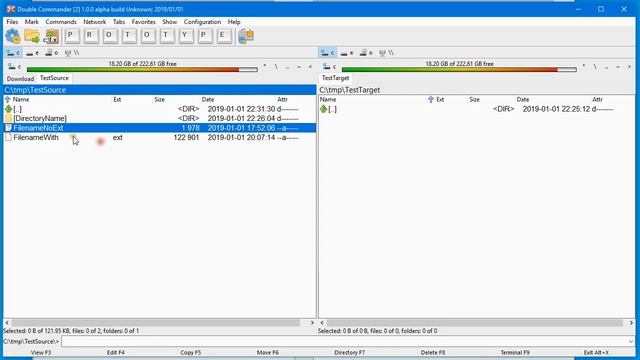Screen dimensions: 640x360
Task: Click the E toolbar button
Action: tap(223, 36)
